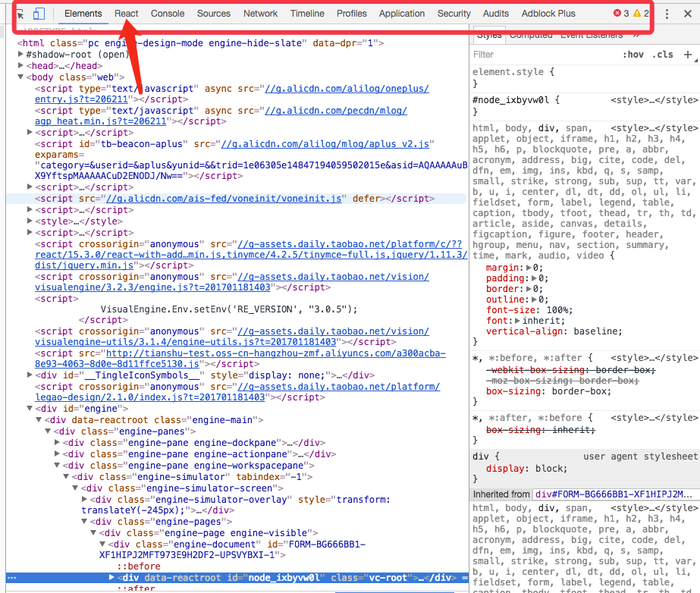Click the VisualEngine.Env.setEnv script text
700x593 pixels.
(x=229, y=309)
